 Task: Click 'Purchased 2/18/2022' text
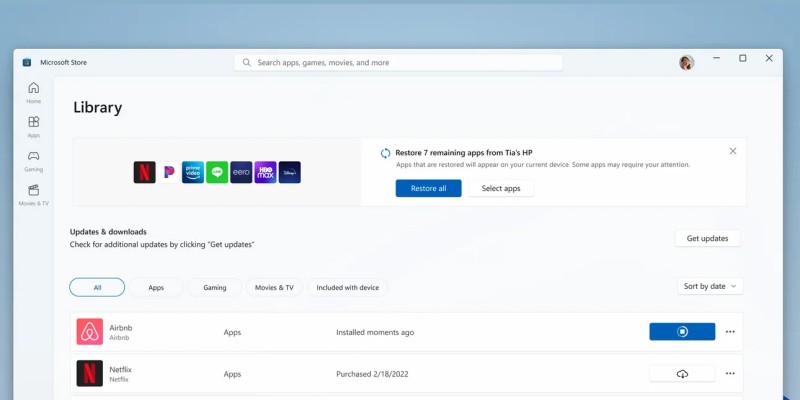pos(372,374)
